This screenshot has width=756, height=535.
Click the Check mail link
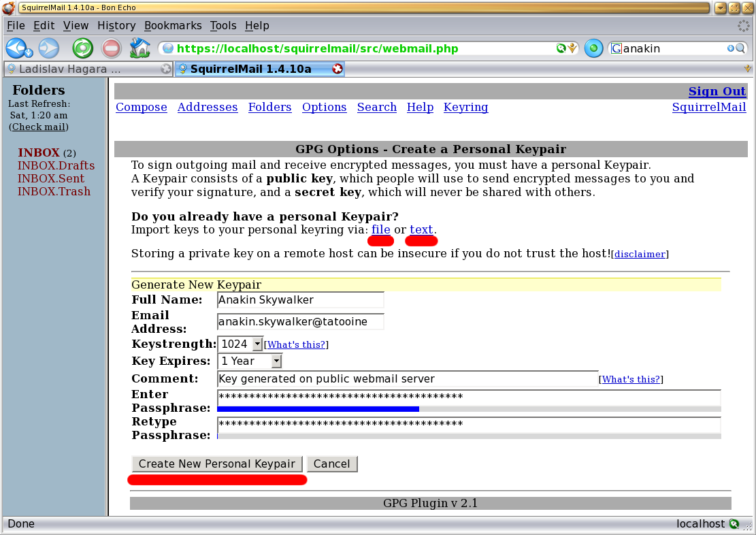click(x=39, y=127)
